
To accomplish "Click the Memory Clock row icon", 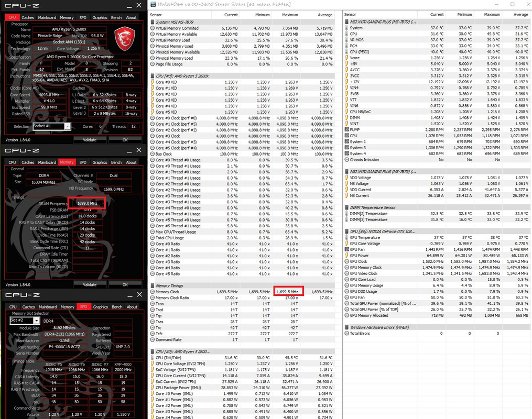I will click(153, 292).
